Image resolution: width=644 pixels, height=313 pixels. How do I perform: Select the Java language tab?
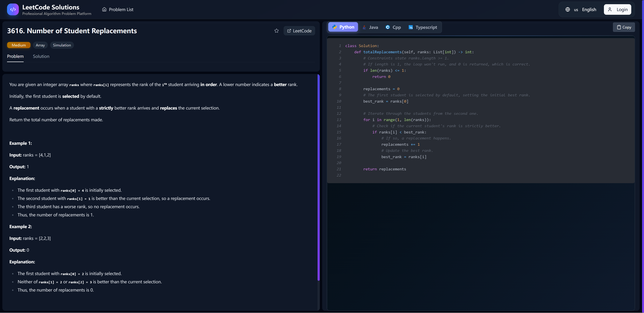tap(370, 27)
